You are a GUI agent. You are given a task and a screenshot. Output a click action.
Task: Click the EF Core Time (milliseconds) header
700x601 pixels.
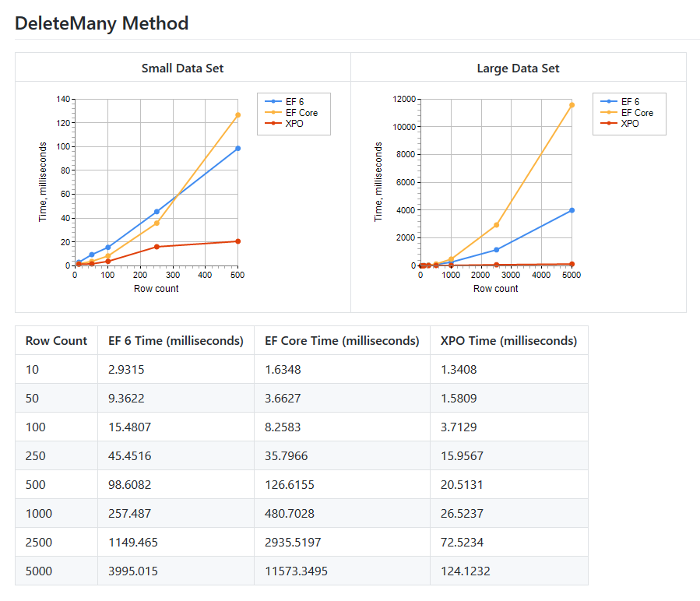point(342,341)
